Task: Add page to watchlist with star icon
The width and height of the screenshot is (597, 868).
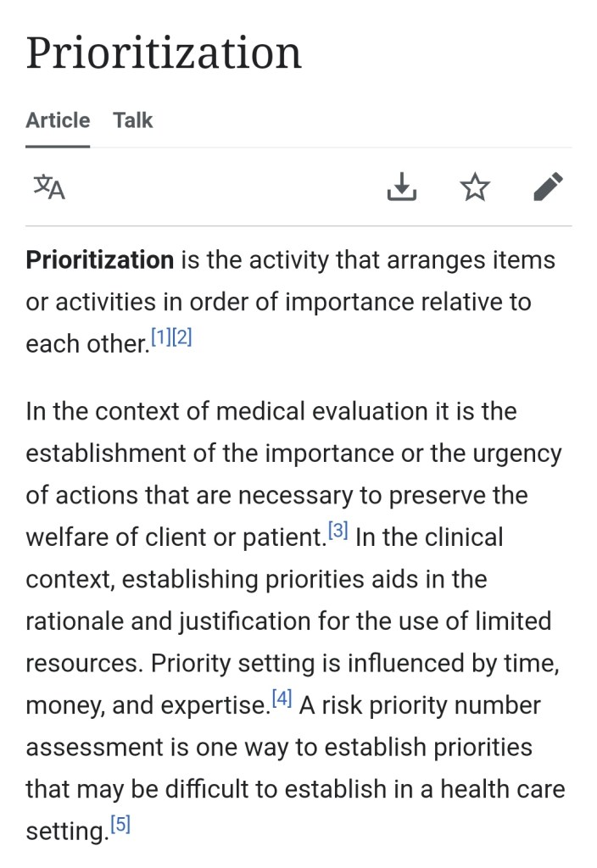Action: click(475, 186)
